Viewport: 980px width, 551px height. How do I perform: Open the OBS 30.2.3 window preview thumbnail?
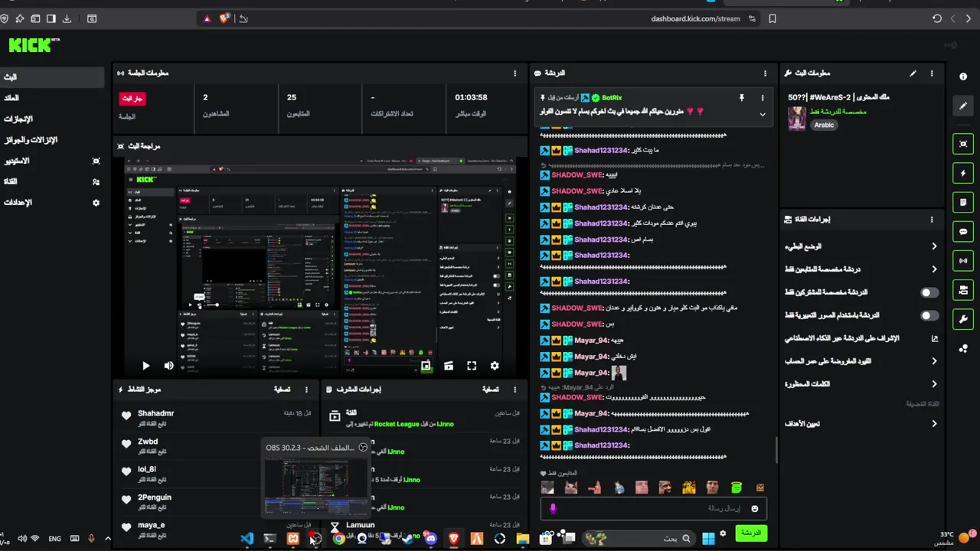[315, 486]
